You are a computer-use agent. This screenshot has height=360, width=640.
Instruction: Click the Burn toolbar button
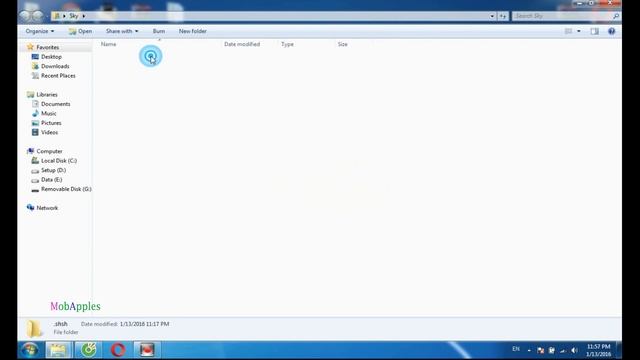click(x=159, y=31)
